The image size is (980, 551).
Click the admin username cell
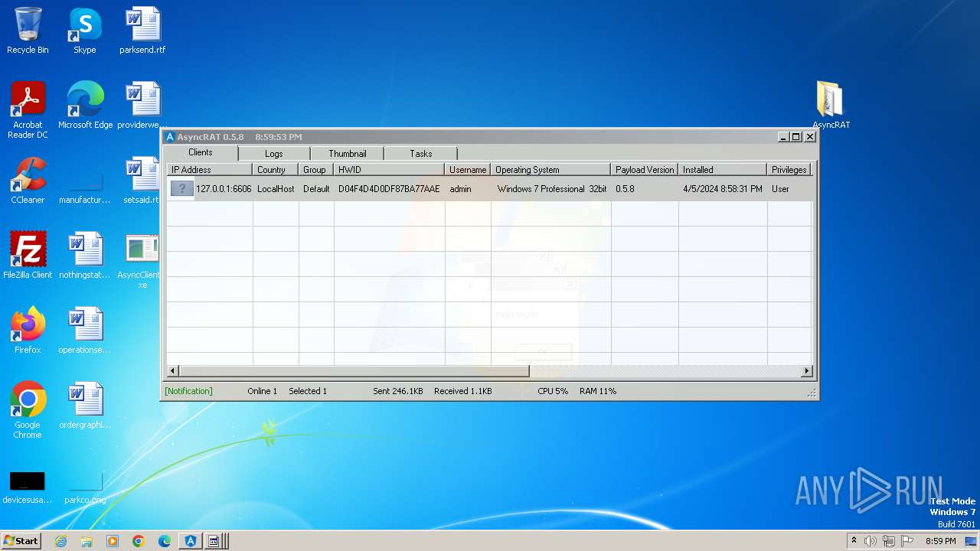tap(460, 189)
